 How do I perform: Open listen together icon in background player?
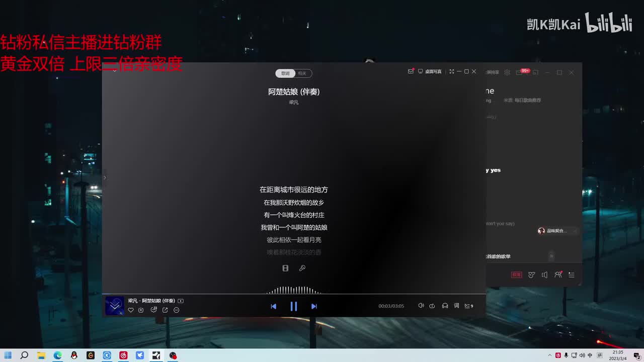pyautogui.click(x=558, y=275)
